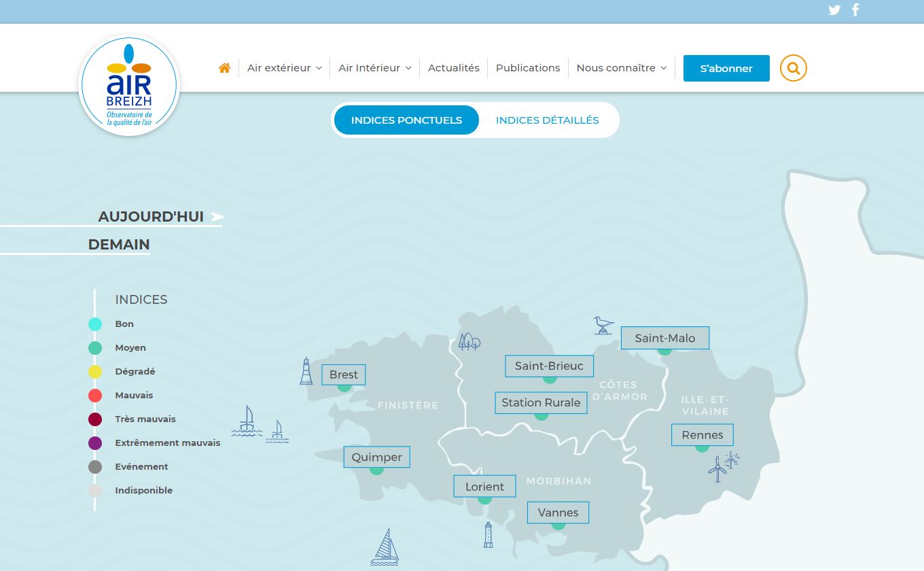Click the lighthouse icon beside Brest
This screenshot has width=924, height=571.
click(306, 371)
